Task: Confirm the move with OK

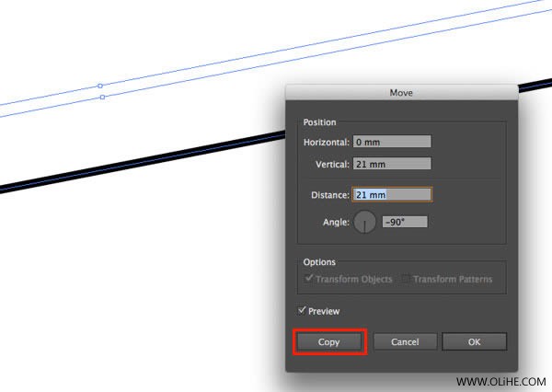Action: [x=474, y=341]
